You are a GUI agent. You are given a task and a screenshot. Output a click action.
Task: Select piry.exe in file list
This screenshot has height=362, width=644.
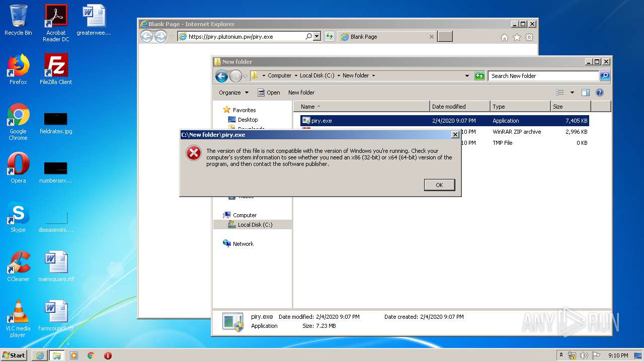tap(444, 121)
